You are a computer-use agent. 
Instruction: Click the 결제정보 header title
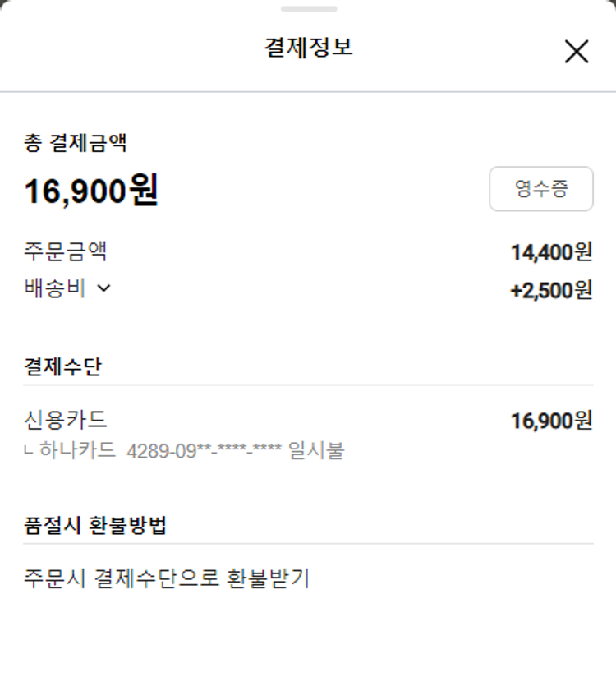(308, 48)
